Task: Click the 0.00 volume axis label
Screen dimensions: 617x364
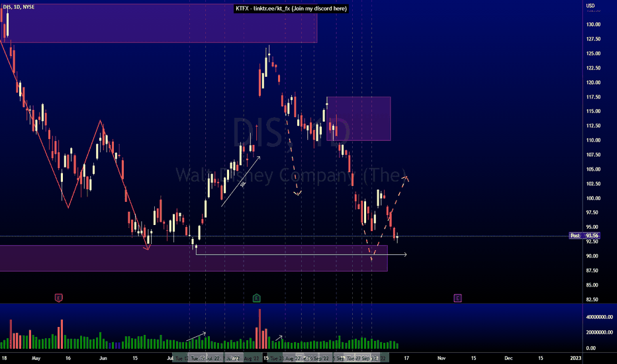Action: [591, 348]
